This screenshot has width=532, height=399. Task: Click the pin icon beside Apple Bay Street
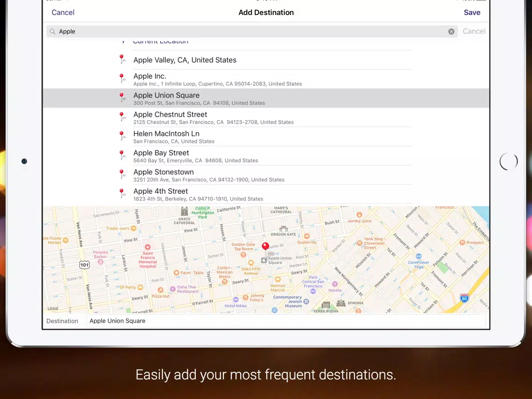click(x=122, y=155)
